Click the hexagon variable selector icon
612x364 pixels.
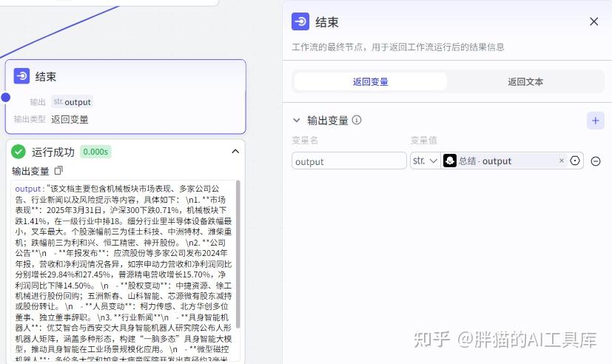tap(575, 161)
